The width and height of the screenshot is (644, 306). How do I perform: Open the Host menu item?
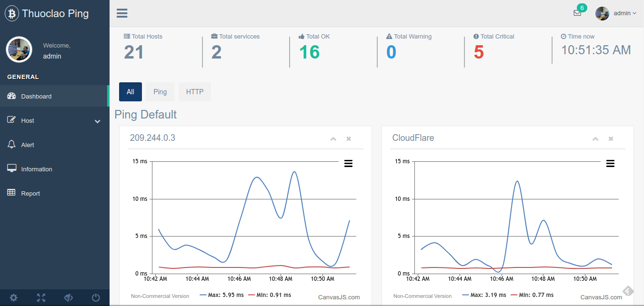55,120
